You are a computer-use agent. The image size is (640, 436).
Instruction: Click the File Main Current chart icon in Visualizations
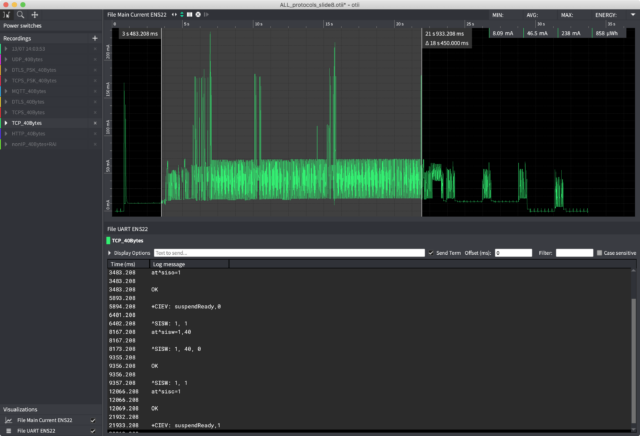[x=9, y=420]
